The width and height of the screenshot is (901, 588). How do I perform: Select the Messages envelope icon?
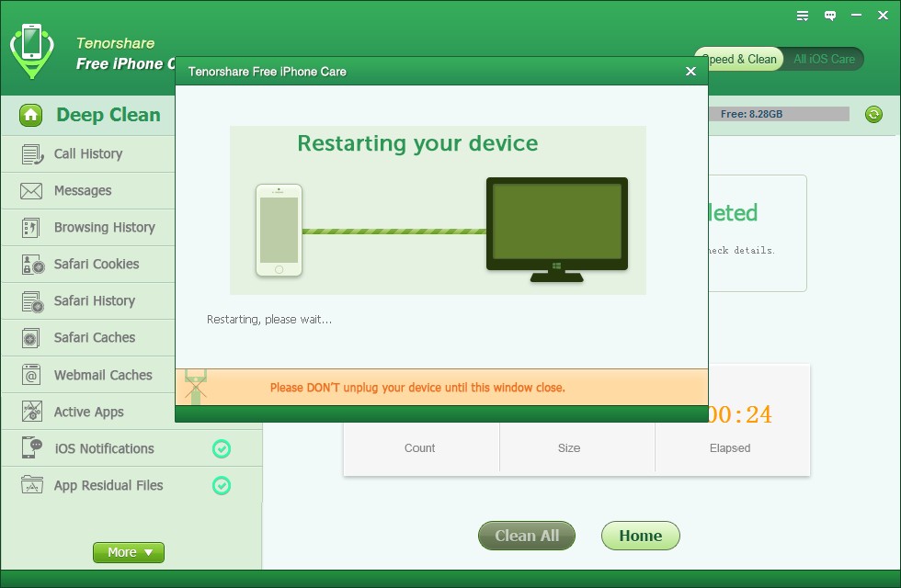[31, 191]
